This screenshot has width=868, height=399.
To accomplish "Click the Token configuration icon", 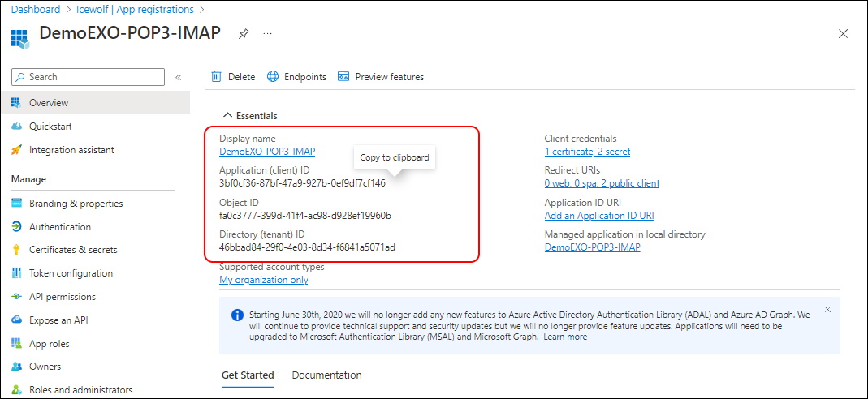I will [16, 273].
